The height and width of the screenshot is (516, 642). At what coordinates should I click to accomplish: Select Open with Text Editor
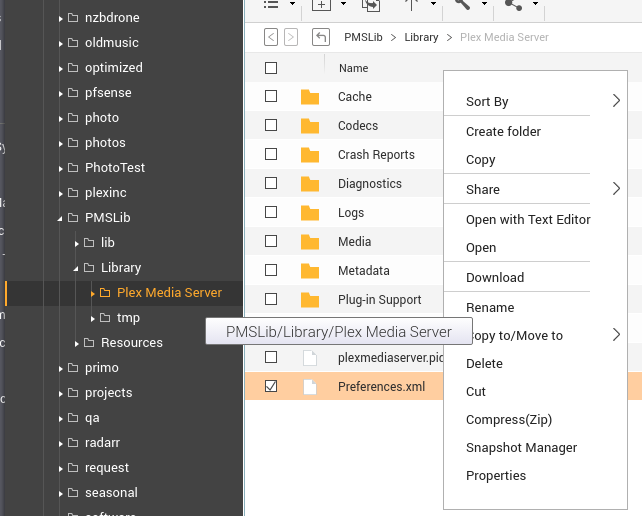(528, 220)
